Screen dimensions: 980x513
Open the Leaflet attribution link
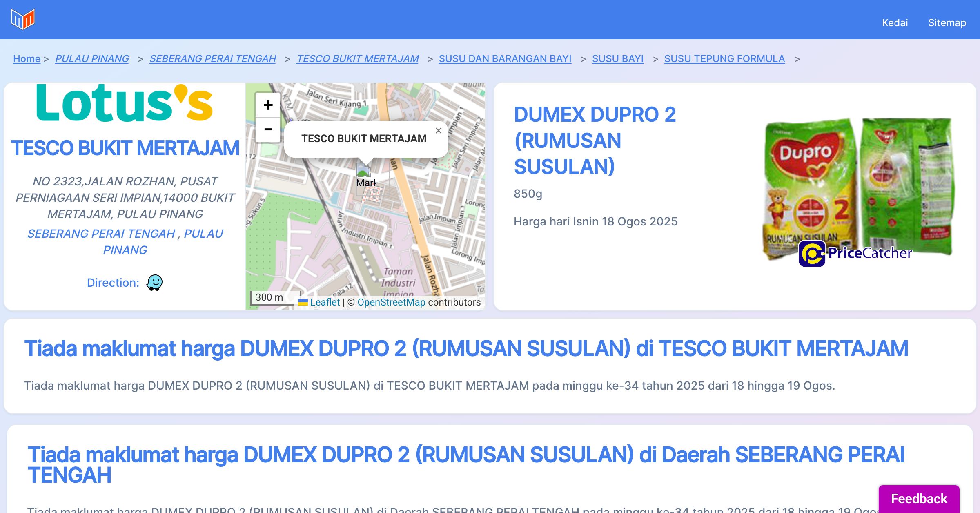pyautogui.click(x=325, y=302)
